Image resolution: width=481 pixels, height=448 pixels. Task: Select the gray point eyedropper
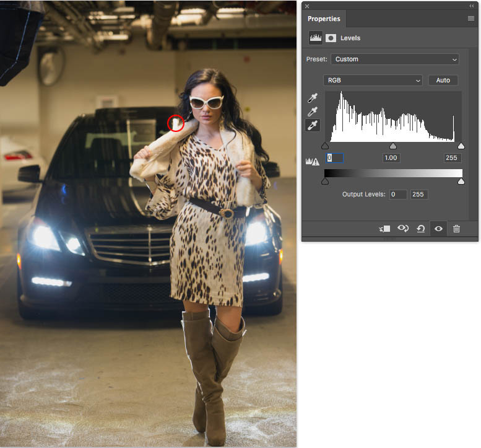[x=312, y=112]
